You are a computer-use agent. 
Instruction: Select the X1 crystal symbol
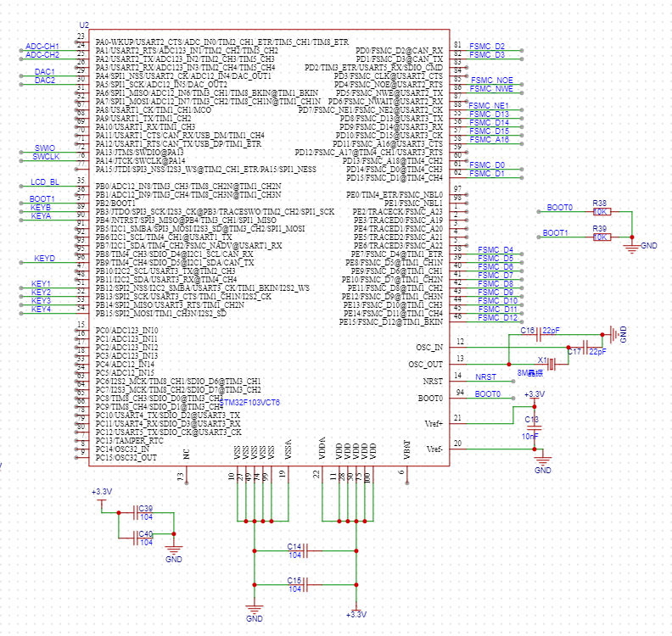[x=552, y=365]
